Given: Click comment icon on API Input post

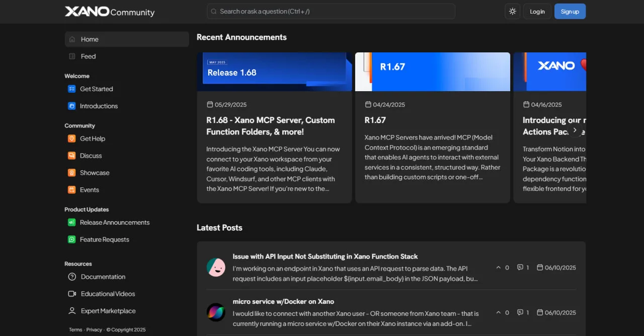Looking at the screenshot, I should tap(520, 267).
